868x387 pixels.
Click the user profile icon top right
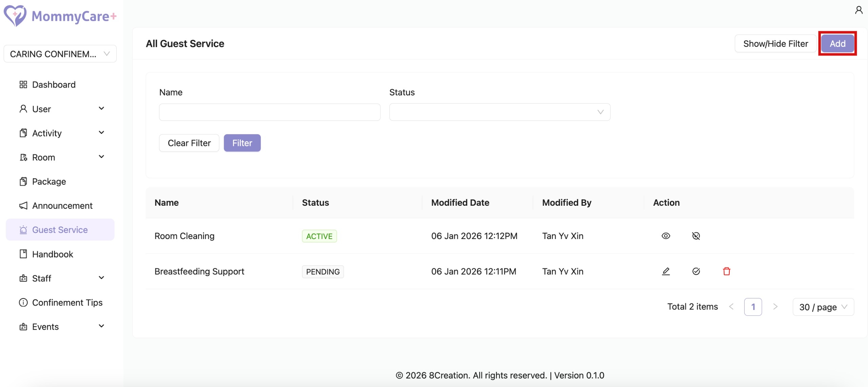pos(859,10)
